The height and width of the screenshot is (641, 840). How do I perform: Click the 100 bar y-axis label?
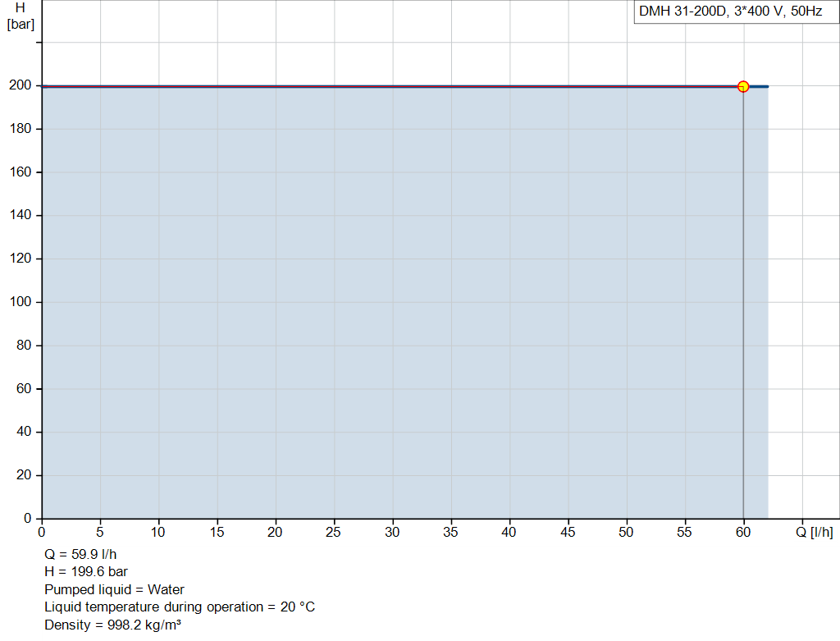[x=21, y=302]
